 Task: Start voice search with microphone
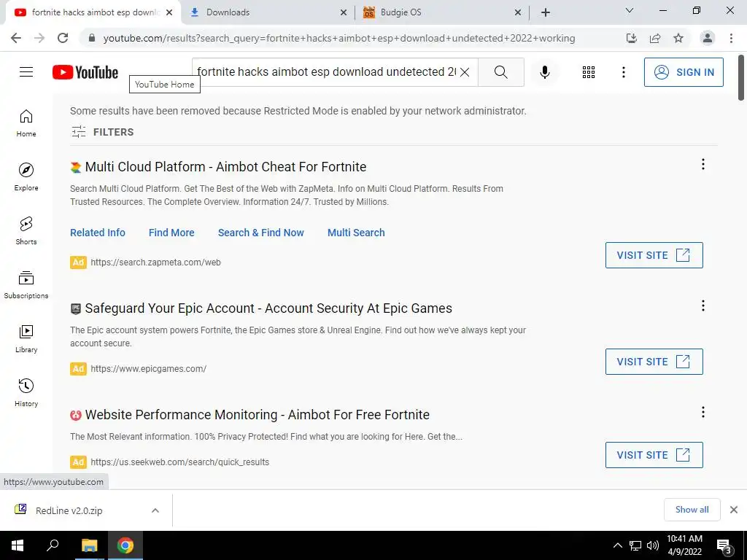[x=545, y=72]
